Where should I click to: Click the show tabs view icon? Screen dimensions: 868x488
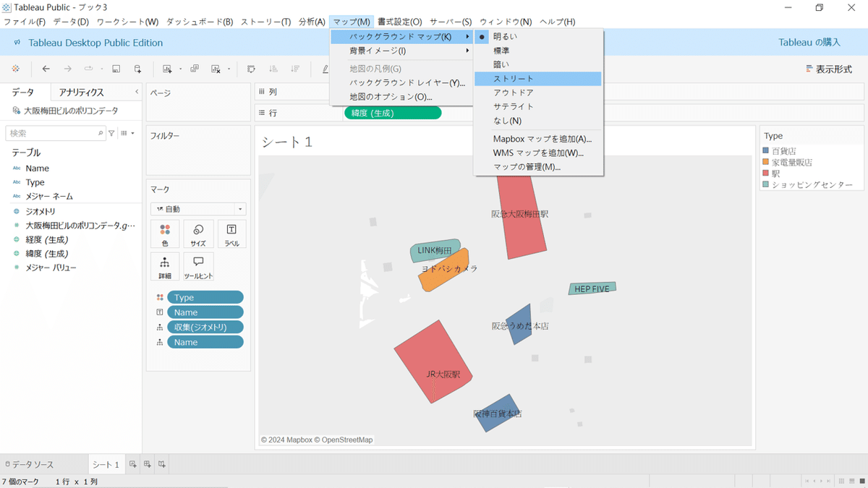point(861,481)
